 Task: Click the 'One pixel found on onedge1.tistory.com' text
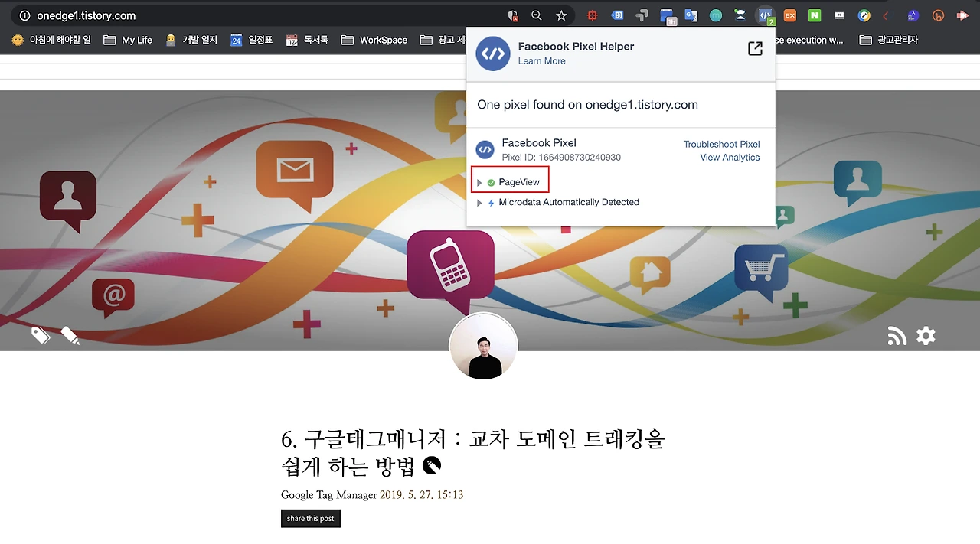pos(587,105)
